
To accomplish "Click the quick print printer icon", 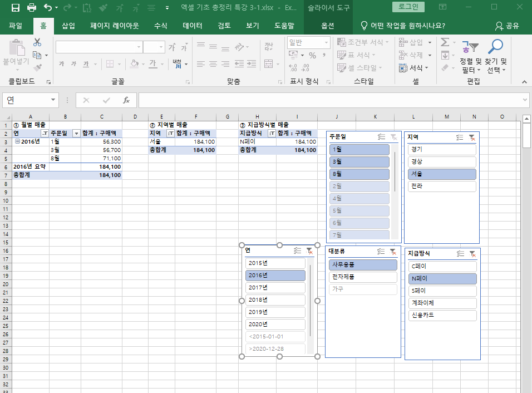I will coord(32,8).
